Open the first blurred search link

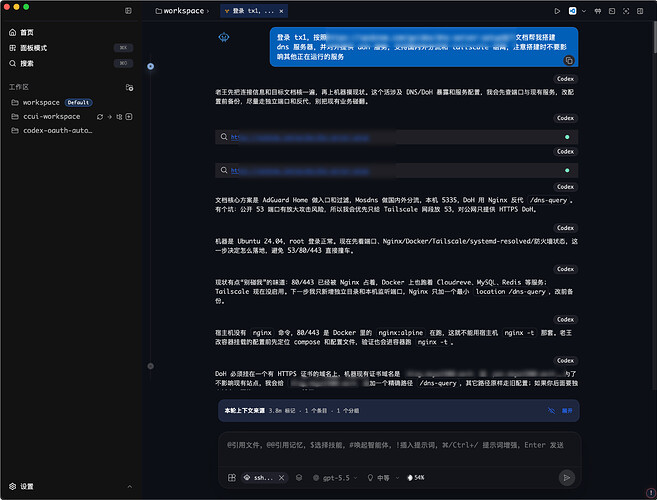[300, 137]
